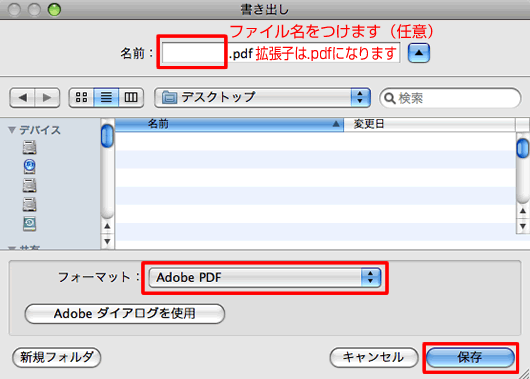Image resolution: width=530 pixels, height=379 pixels.
Task: Select the blue iDisk globe device in sidebar
Action: [30, 166]
